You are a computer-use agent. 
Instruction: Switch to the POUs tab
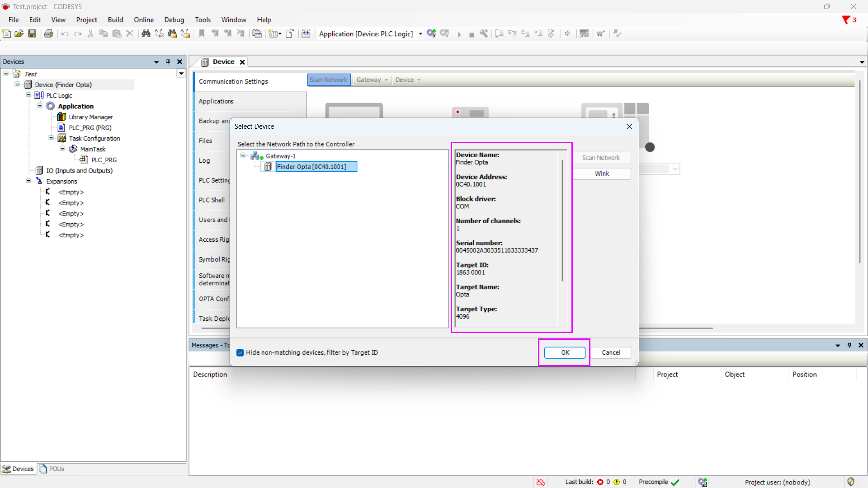[x=52, y=469]
